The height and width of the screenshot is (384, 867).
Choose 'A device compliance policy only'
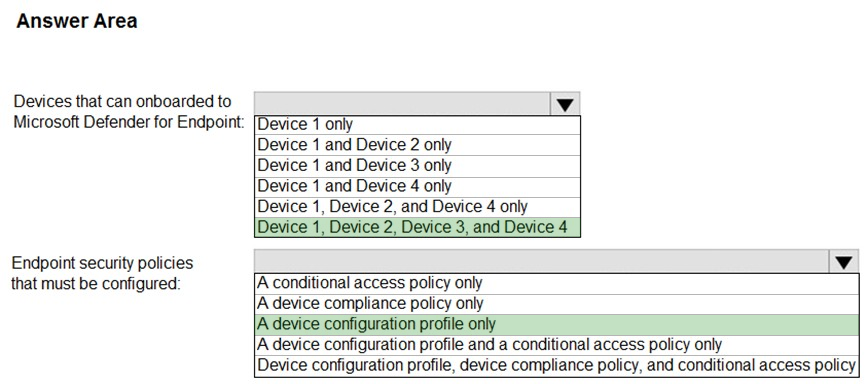click(557, 304)
